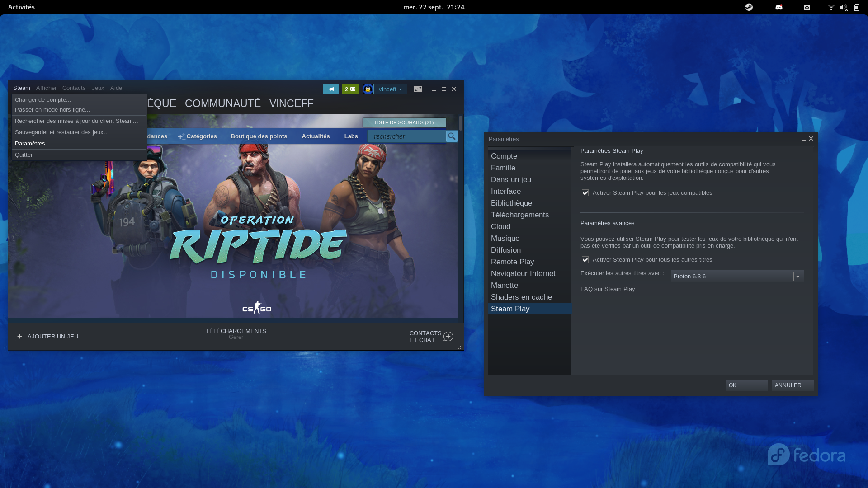Select Paramètres in the Steam menu
Viewport: 868px width, 488px height.
click(79, 144)
